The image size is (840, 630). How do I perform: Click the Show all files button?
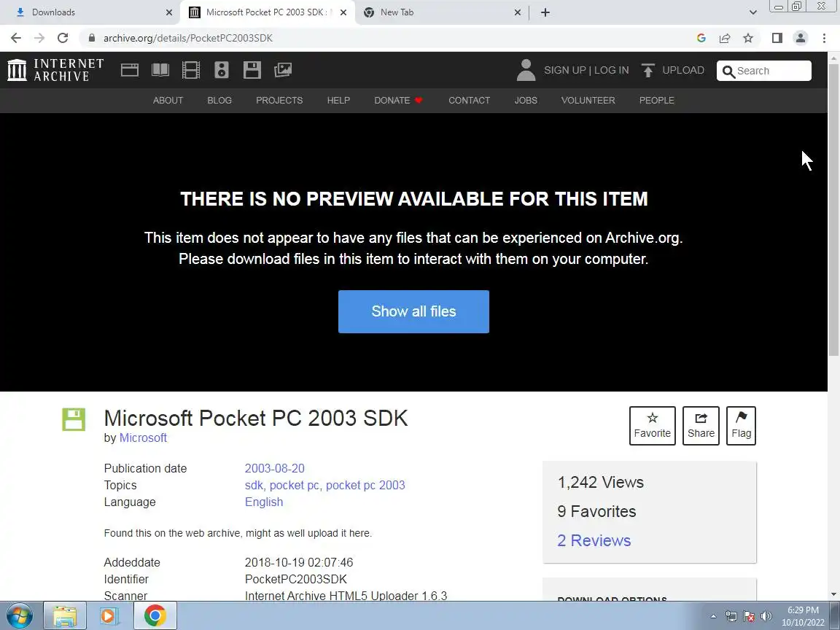click(413, 312)
